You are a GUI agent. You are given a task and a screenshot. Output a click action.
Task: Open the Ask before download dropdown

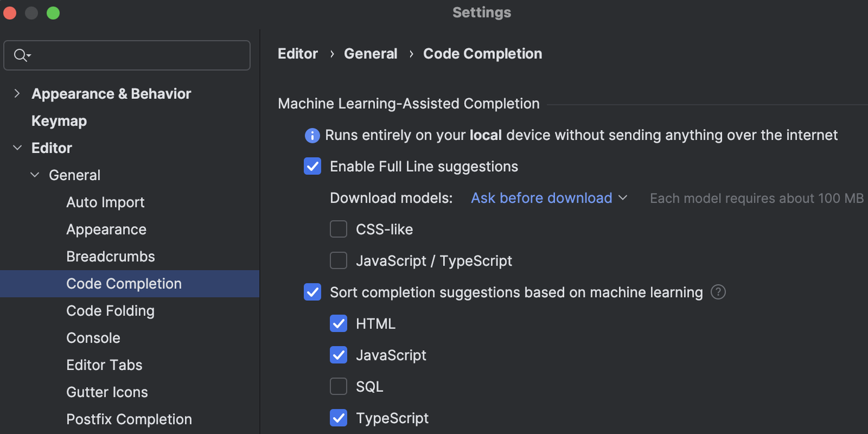pyautogui.click(x=549, y=198)
